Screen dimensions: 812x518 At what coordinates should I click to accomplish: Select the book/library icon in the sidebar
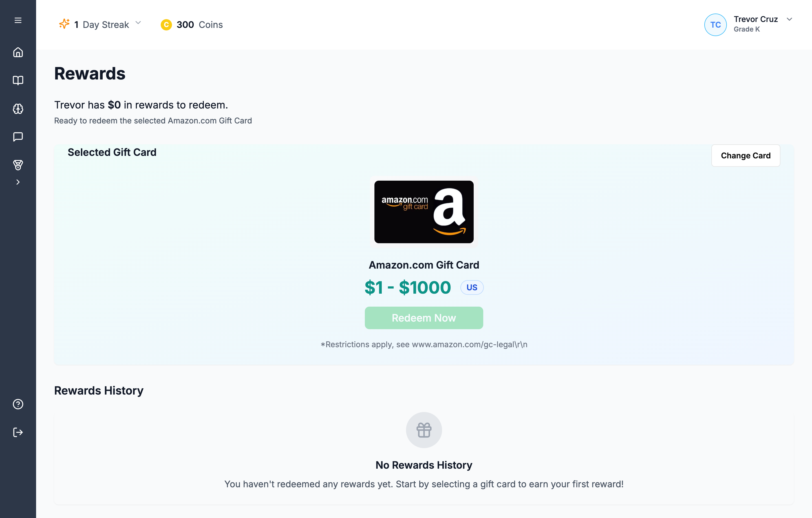18,81
